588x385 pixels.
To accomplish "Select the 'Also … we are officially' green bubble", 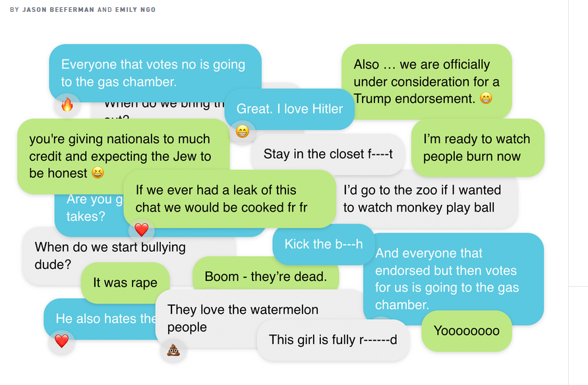I will [x=426, y=81].
